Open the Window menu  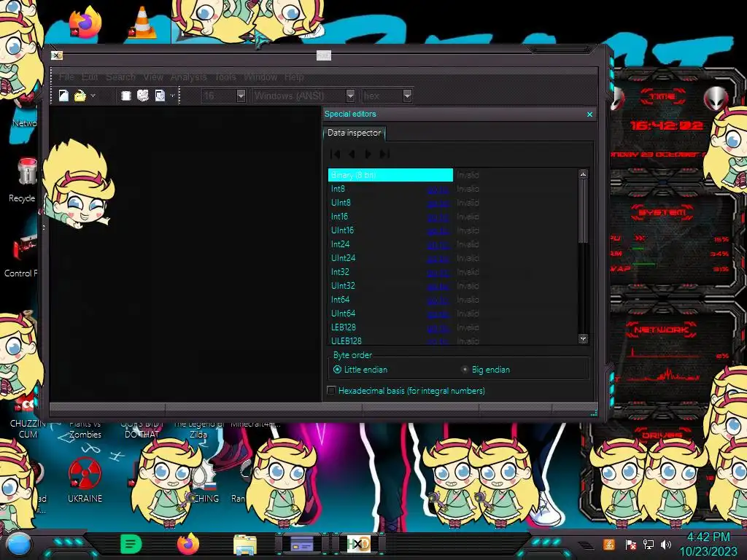coord(260,77)
